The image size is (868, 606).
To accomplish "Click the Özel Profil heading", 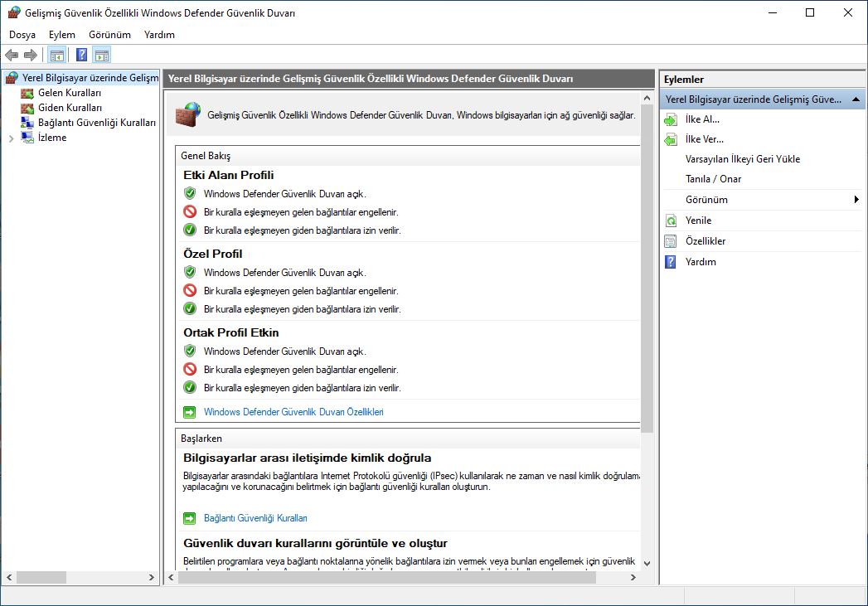I will [212, 254].
